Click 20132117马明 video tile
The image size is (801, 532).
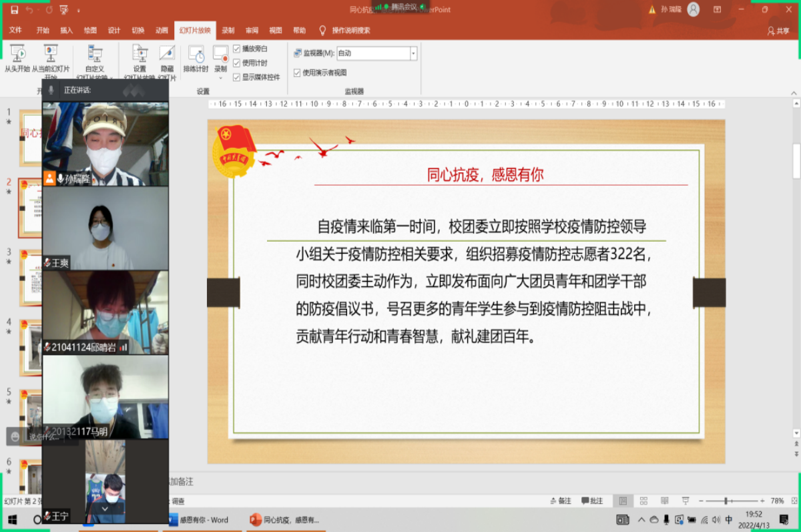(105, 396)
